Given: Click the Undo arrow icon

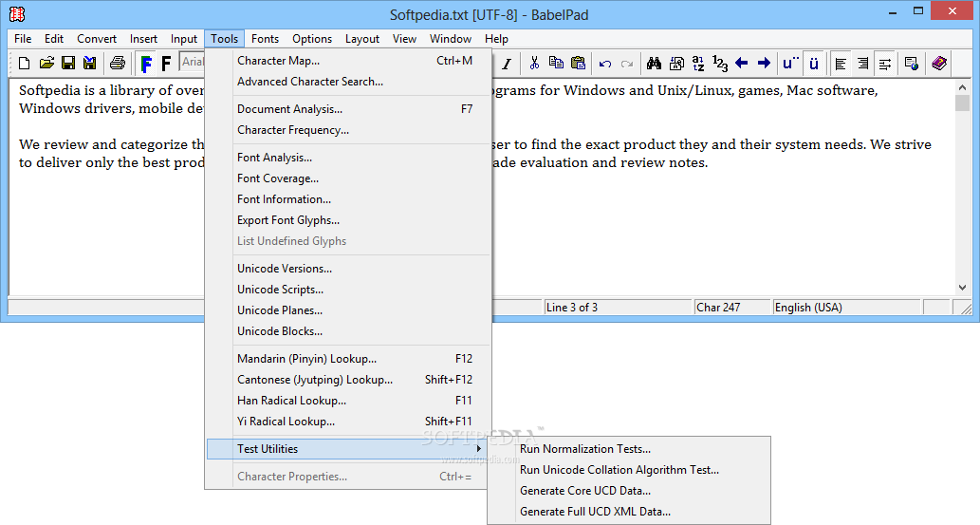Looking at the screenshot, I should pos(605,64).
